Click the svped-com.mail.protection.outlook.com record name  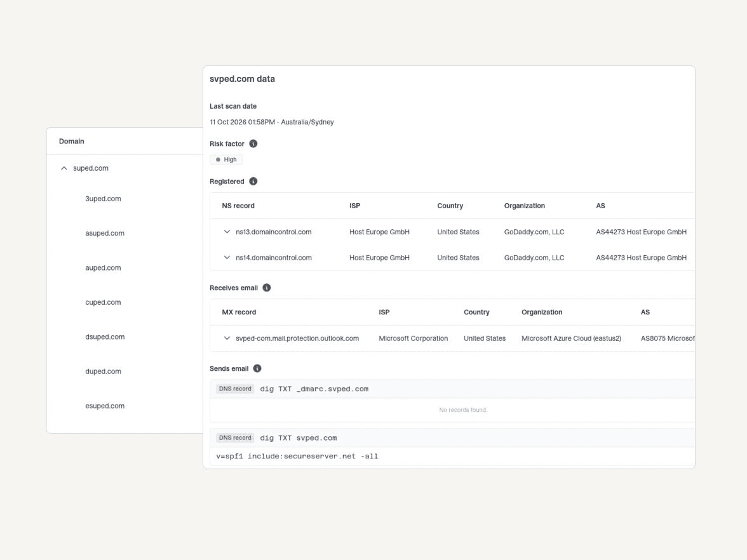click(x=297, y=338)
